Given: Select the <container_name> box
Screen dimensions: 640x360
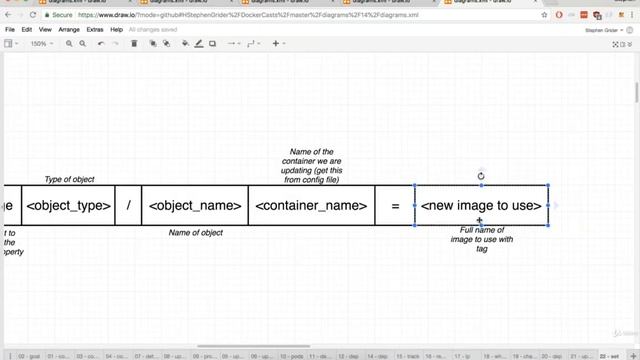Looking at the screenshot, I should pyautogui.click(x=311, y=205).
